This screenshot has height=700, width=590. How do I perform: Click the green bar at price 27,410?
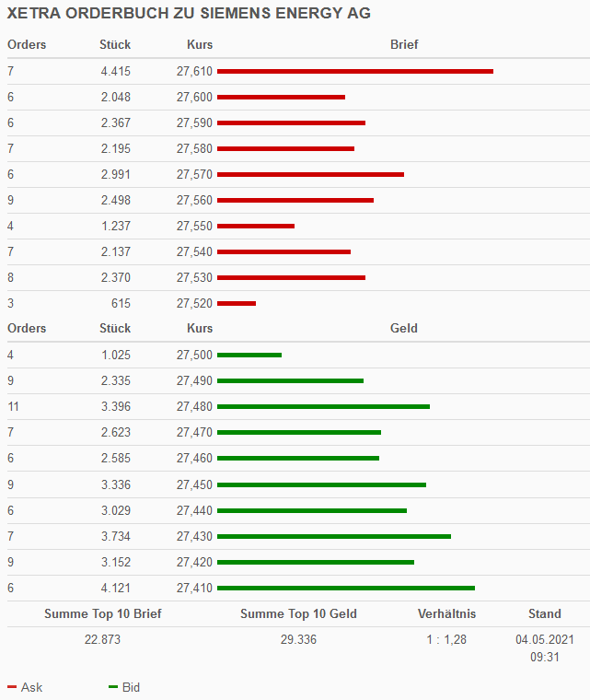[345, 588]
